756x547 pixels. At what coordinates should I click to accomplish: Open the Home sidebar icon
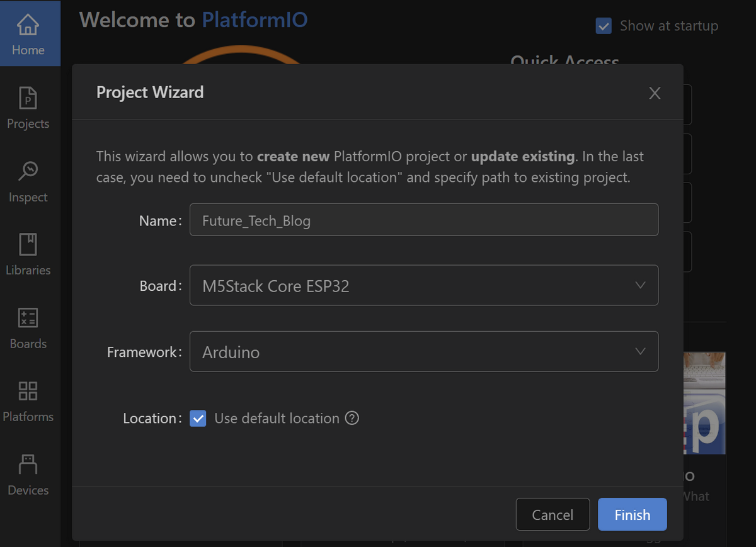pyautogui.click(x=28, y=33)
